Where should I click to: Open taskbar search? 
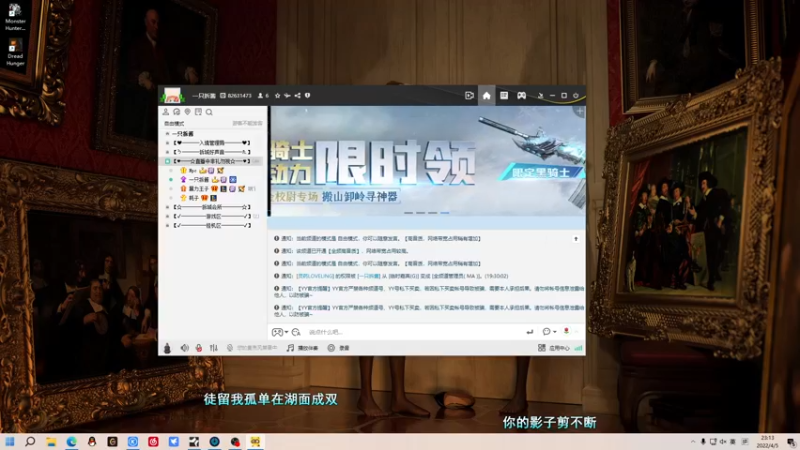point(30,441)
